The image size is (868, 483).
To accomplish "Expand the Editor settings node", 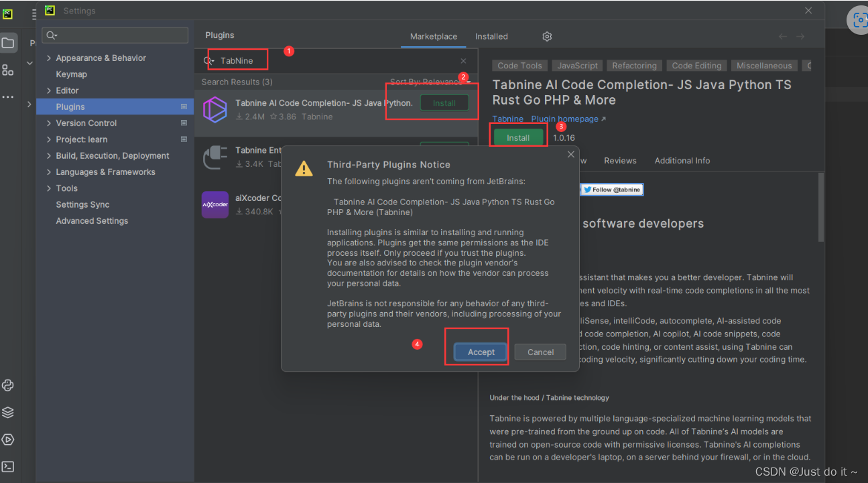I will [48, 90].
